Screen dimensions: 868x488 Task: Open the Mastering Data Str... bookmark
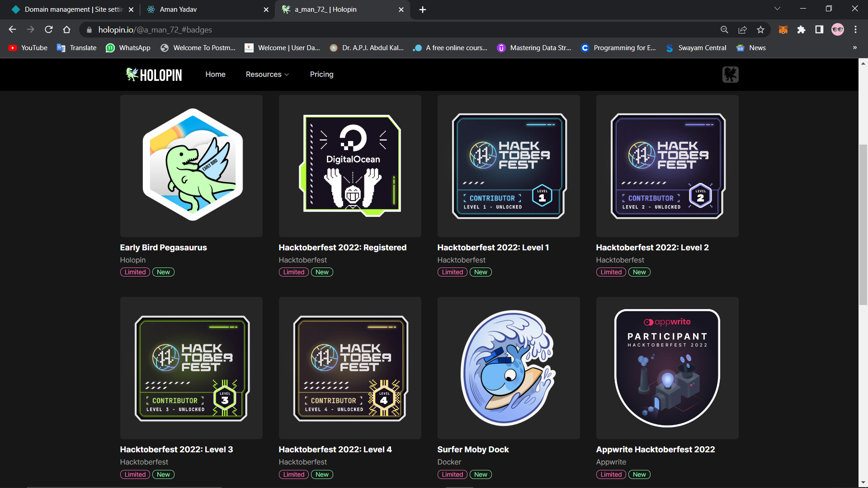click(x=534, y=48)
